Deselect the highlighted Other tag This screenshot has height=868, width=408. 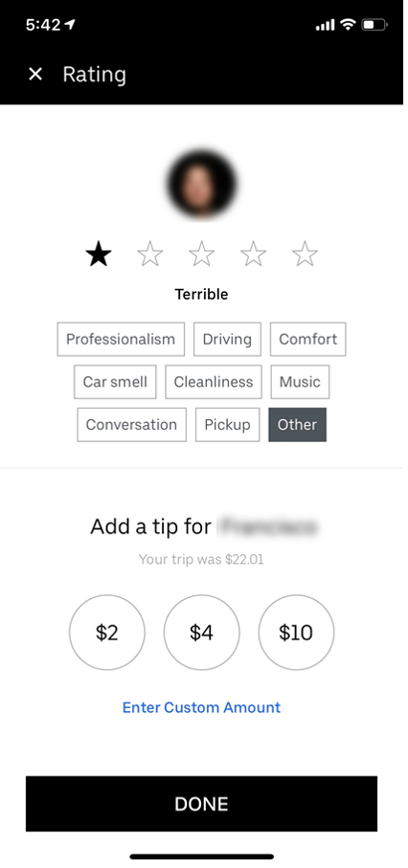(x=298, y=425)
